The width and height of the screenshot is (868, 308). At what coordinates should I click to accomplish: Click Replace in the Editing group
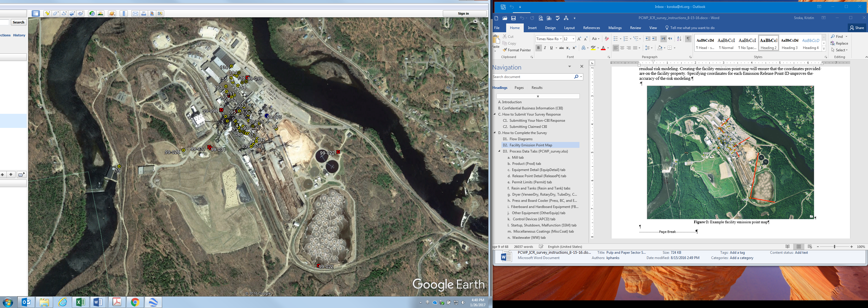coord(839,43)
